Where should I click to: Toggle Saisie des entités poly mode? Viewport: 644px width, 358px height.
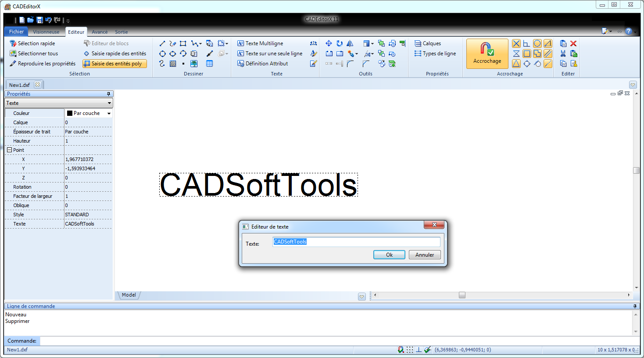point(115,64)
